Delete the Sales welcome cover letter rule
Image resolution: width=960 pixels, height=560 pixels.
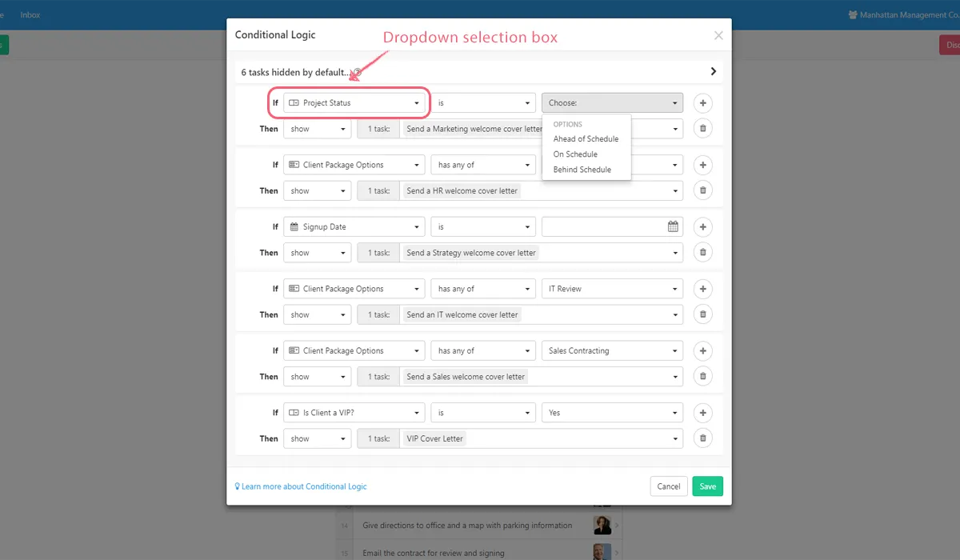(x=702, y=376)
